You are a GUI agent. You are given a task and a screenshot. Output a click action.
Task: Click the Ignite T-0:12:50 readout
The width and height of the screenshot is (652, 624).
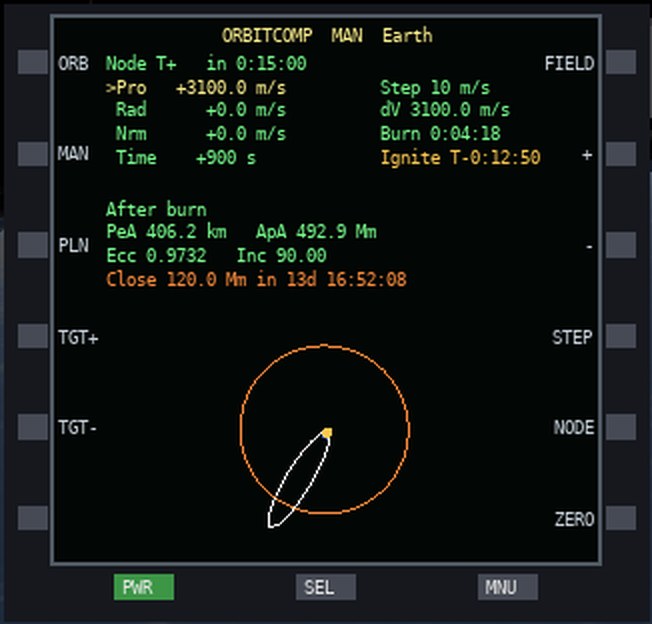click(x=460, y=158)
